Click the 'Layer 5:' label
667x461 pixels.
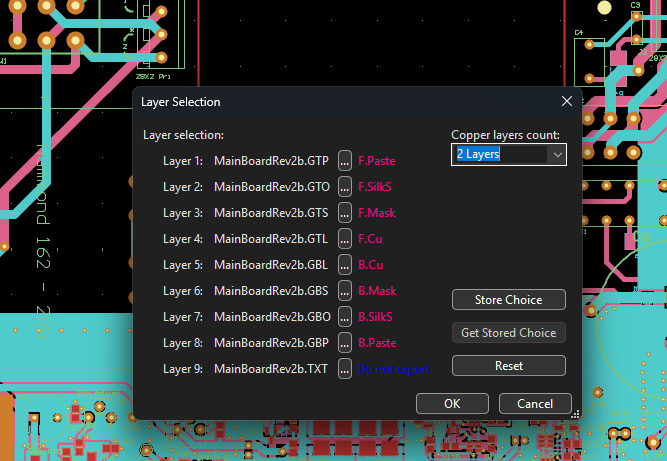tap(182, 265)
